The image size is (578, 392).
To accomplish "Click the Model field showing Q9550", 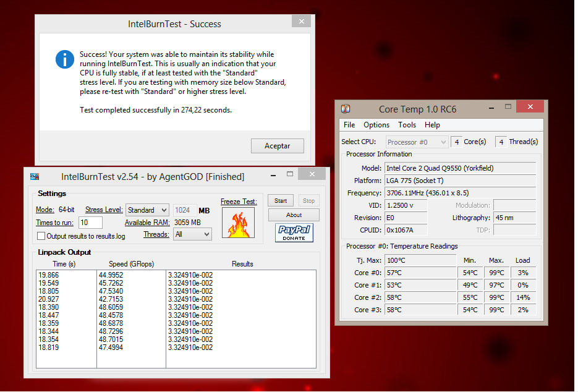I will [x=460, y=168].
